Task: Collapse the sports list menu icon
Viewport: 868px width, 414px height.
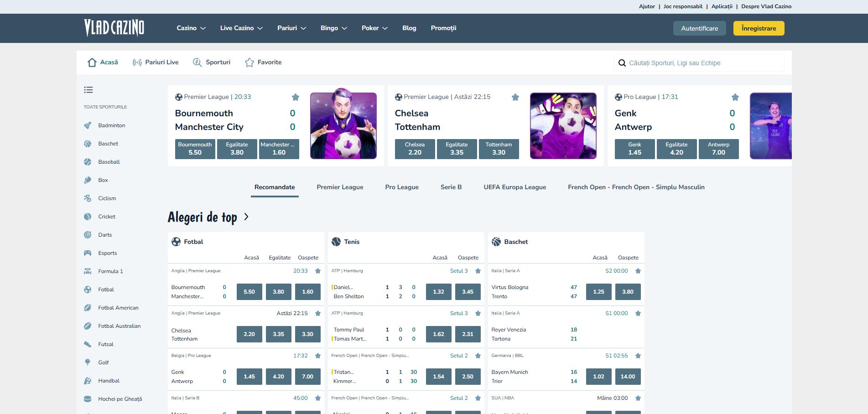Action: tap(88, 90)
